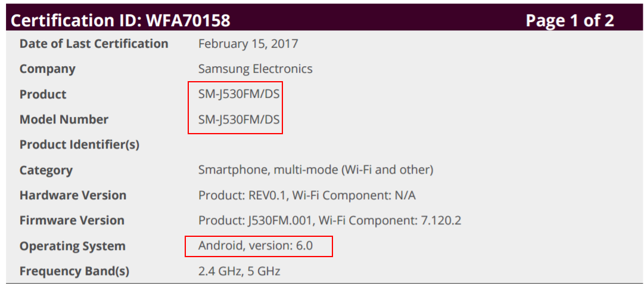Select the Company field label

point(48,69)
